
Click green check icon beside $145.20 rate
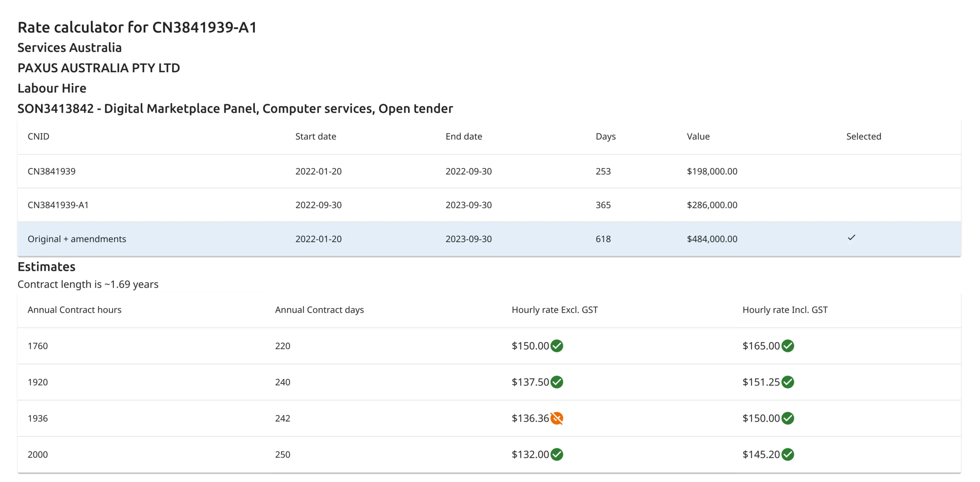[x=787, y=454]
